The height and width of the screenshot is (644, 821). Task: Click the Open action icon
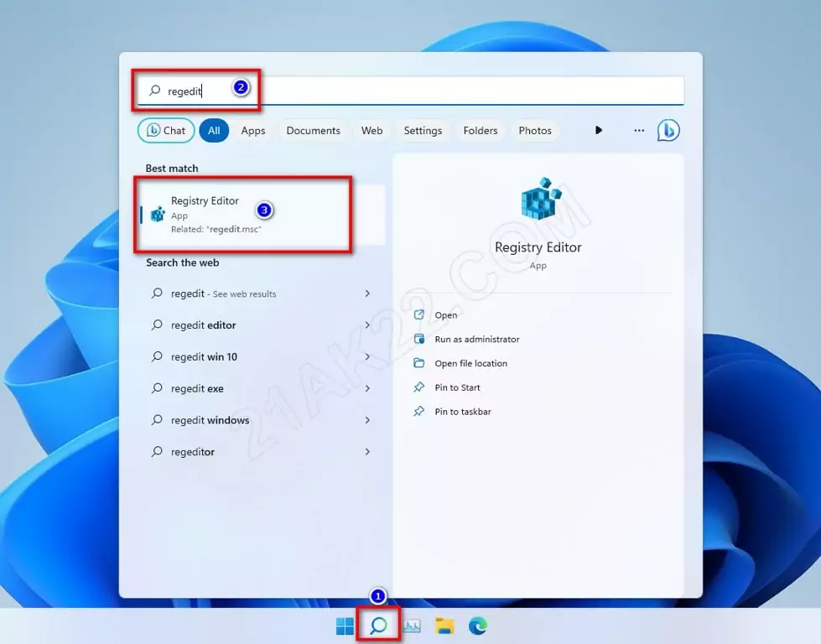[x=418, y=314]
